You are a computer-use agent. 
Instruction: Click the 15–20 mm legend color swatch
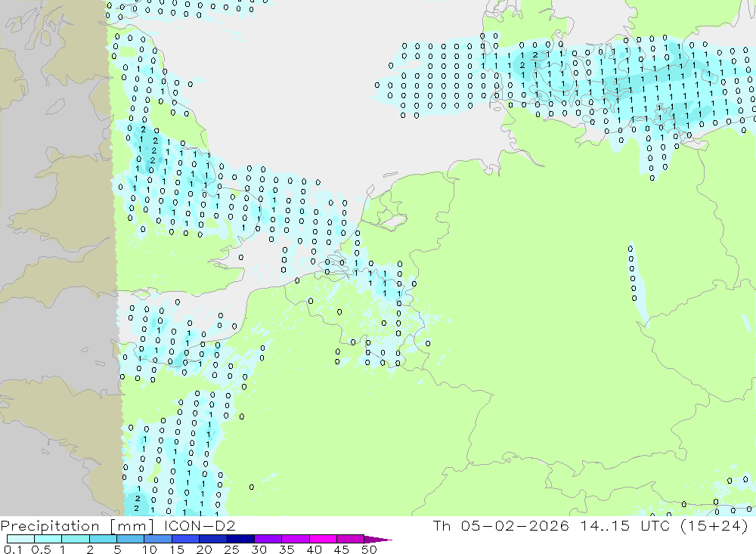186,539
